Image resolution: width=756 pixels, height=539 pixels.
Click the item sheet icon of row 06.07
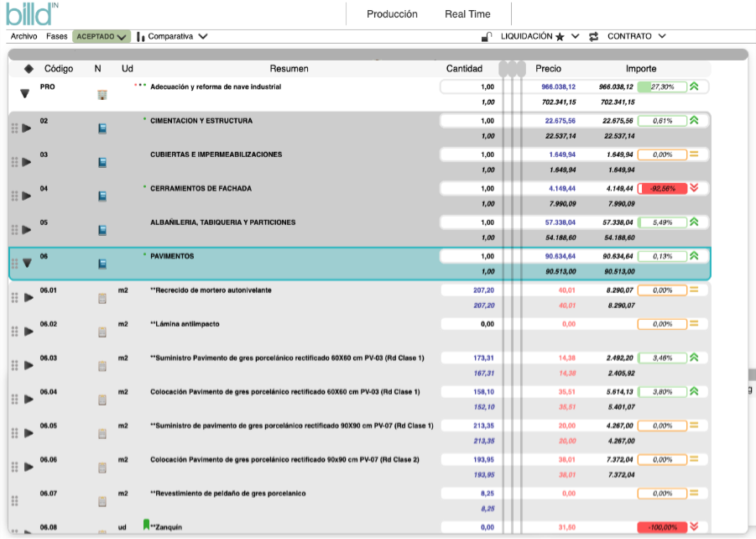(102, 501)
